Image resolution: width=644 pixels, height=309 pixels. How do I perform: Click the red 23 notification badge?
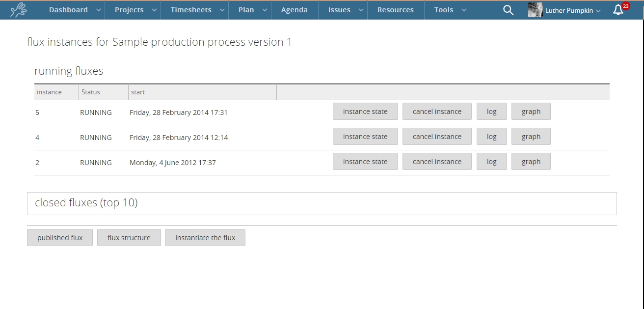[625, 6]
